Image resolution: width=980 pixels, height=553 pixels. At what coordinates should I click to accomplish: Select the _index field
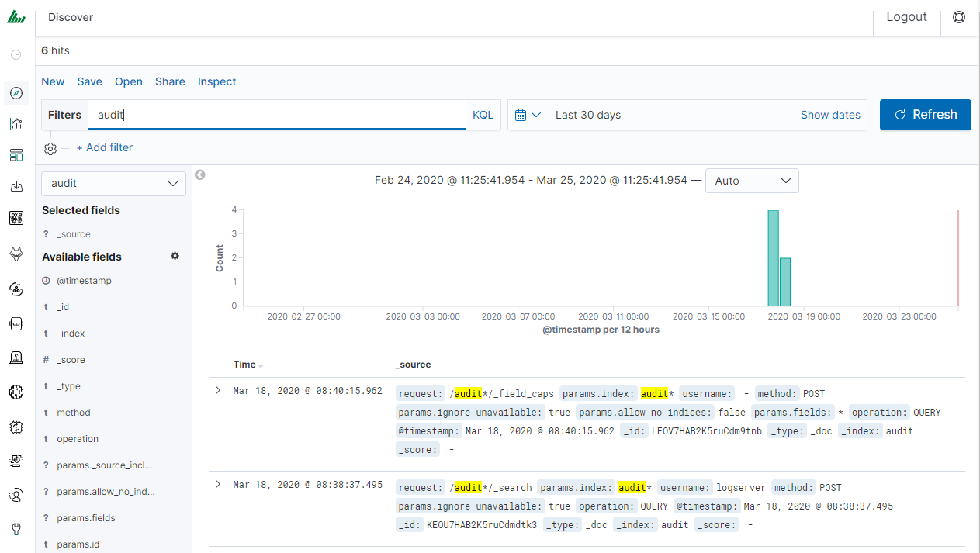[x=71, y=334]
